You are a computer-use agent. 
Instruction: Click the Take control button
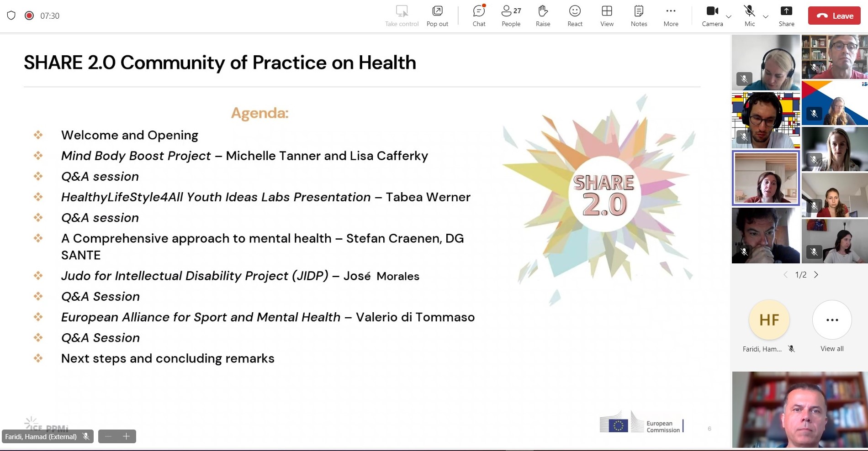coord(402,16)
